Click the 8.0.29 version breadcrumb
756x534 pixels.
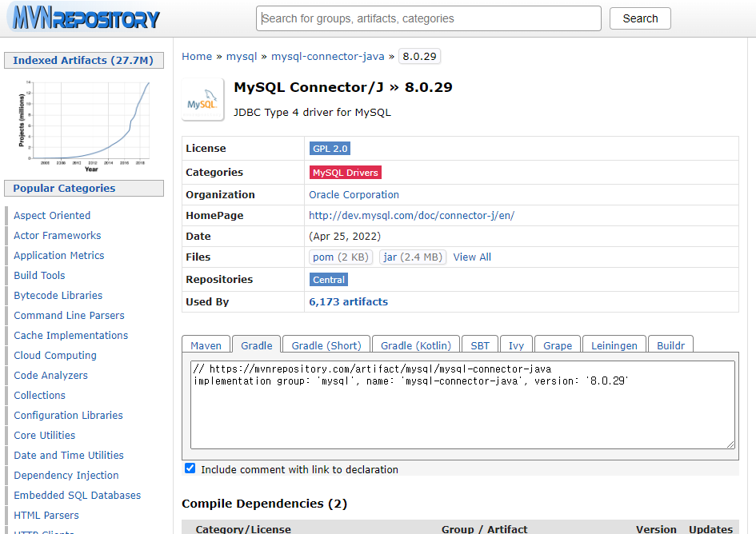coord(419,57)
